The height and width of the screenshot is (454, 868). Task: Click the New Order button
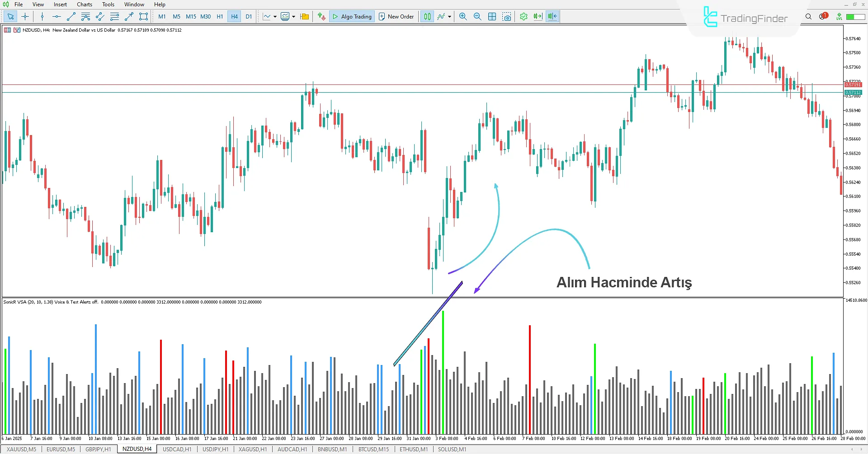[x=396, y=17]
